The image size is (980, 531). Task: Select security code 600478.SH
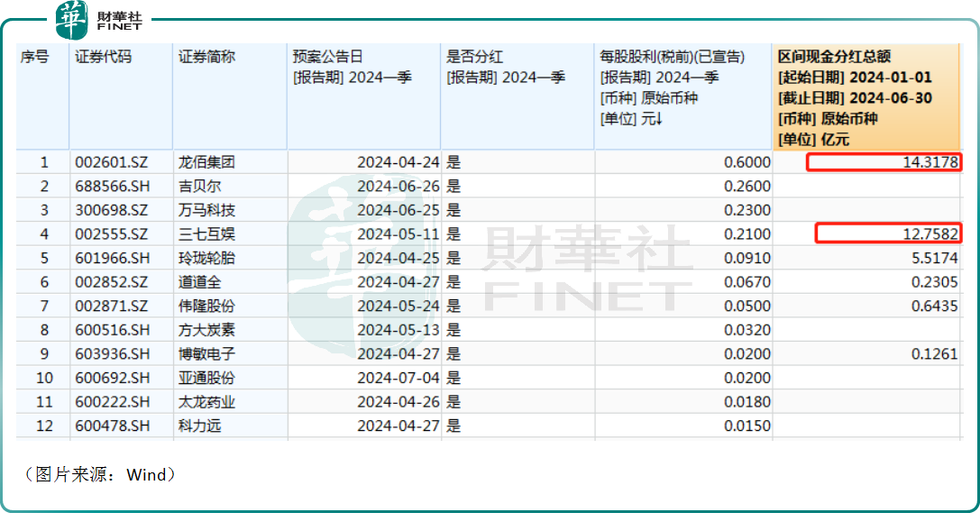113,426
